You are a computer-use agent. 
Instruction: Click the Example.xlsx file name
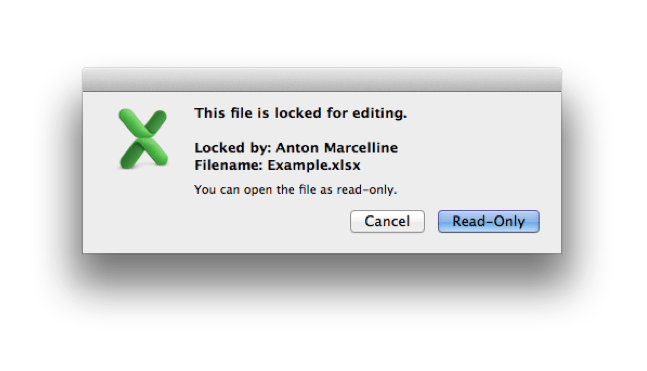tap(314, 165)
